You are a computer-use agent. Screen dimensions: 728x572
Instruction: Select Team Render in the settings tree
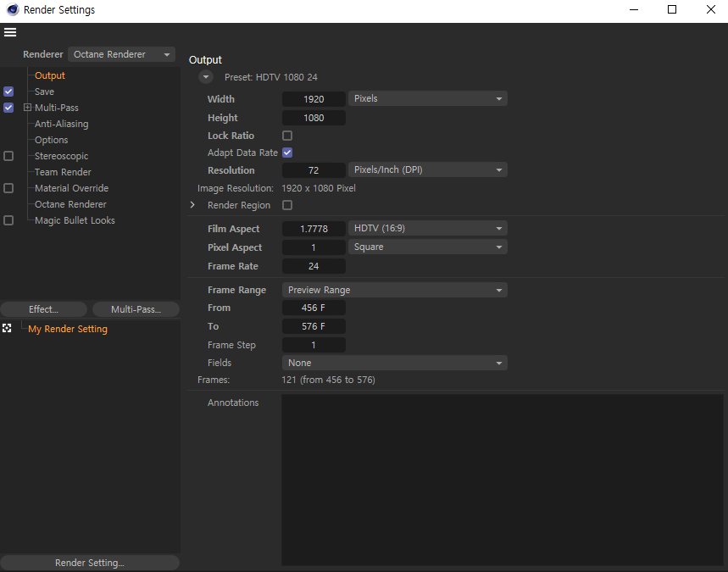click(x=63, y=172)
